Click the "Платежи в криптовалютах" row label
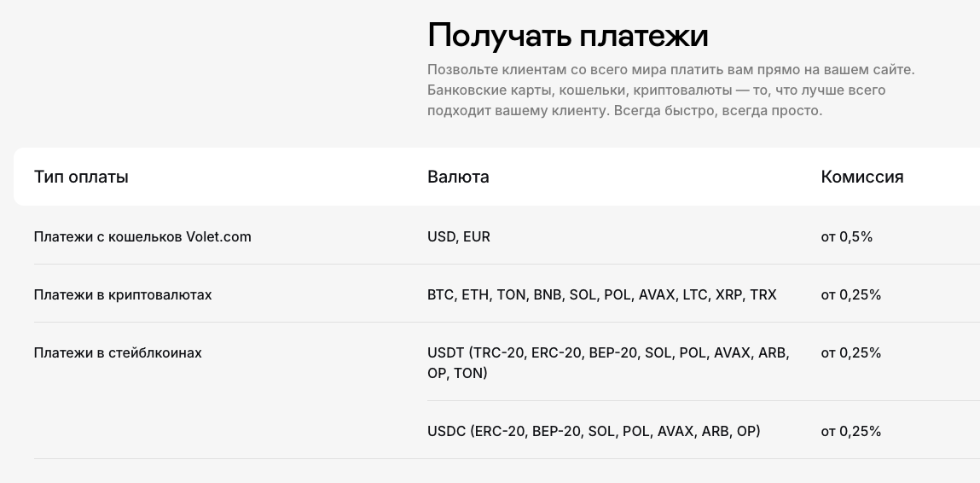980x483 pixels. pos(123,295)
